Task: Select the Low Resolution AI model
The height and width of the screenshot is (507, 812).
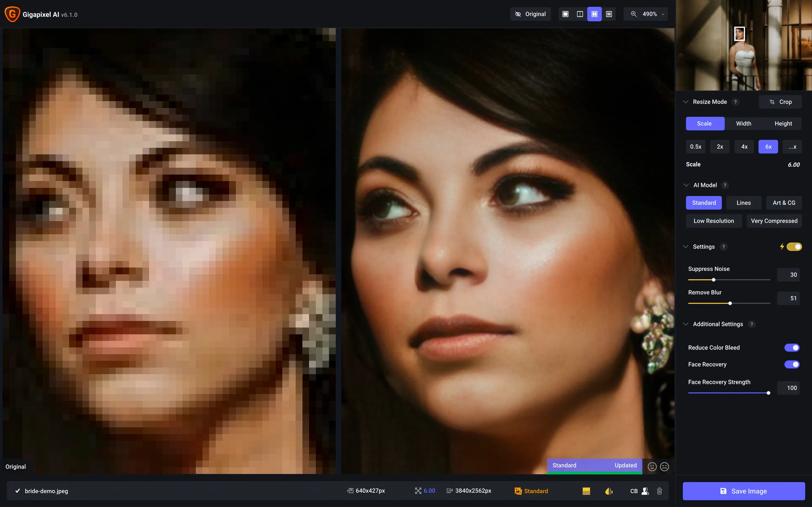Action: point(714,221)
